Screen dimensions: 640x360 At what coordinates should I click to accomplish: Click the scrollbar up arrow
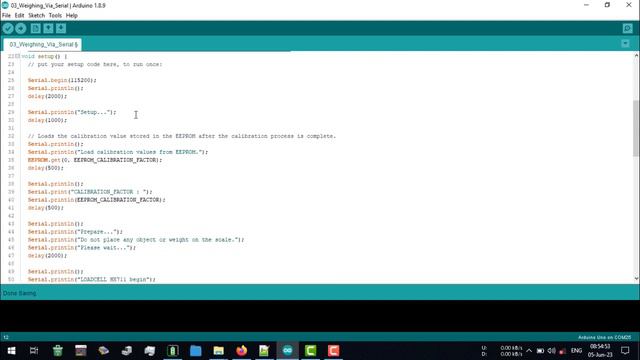[636, 56]
